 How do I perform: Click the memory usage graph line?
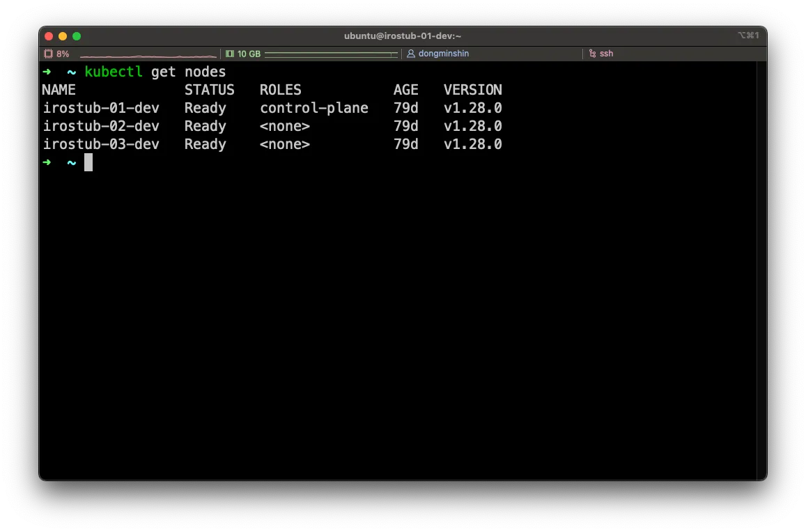pos(331,54)
